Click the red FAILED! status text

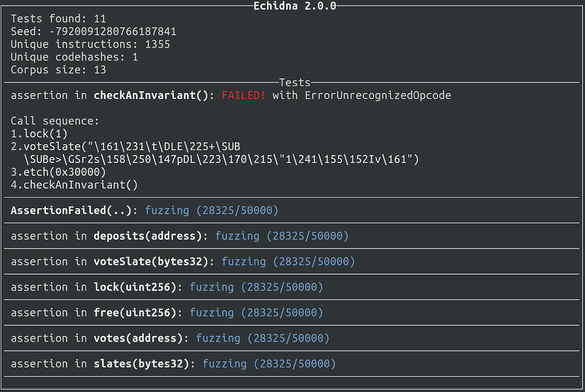point(244,95)
